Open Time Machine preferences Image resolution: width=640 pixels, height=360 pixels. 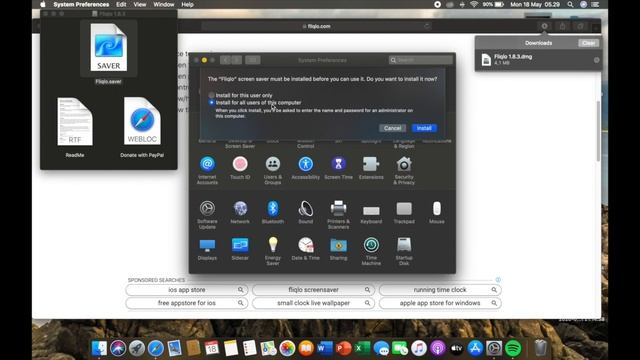pos(371,251)
